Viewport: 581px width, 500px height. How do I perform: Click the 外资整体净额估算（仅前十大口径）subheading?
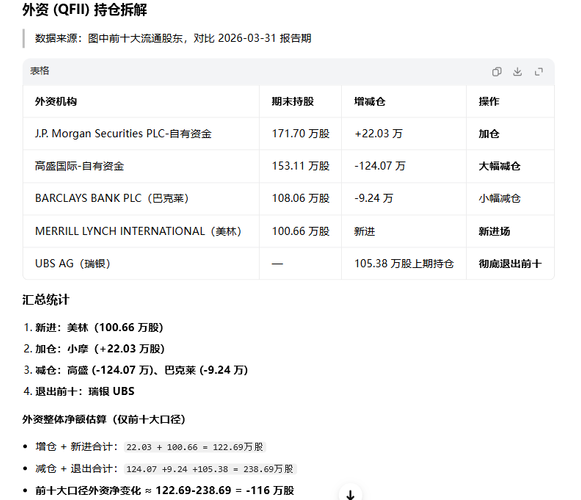104,420
